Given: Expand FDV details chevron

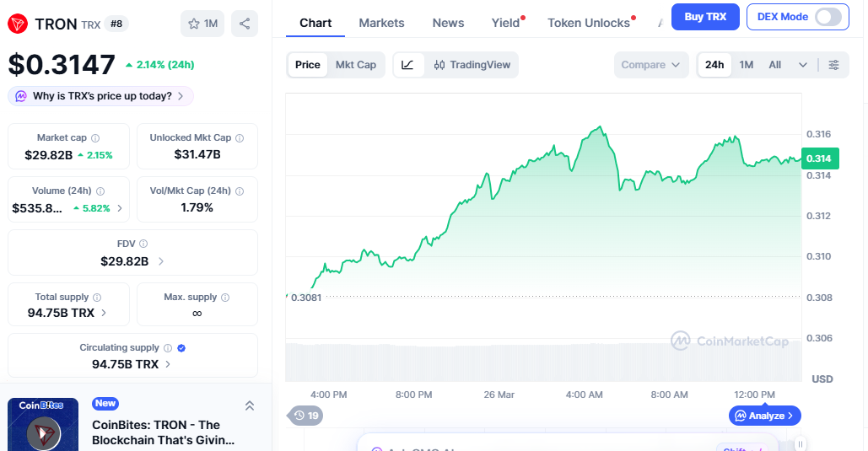Looking at the screenshot, I should pyautogui.click(x=161, y=261).
